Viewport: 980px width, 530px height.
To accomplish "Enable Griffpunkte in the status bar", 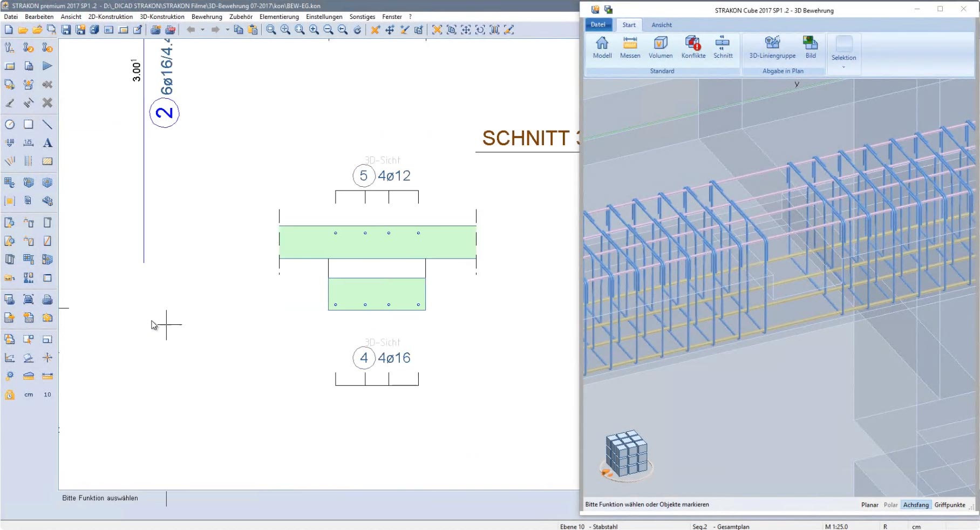I will [x=950, y=505].
